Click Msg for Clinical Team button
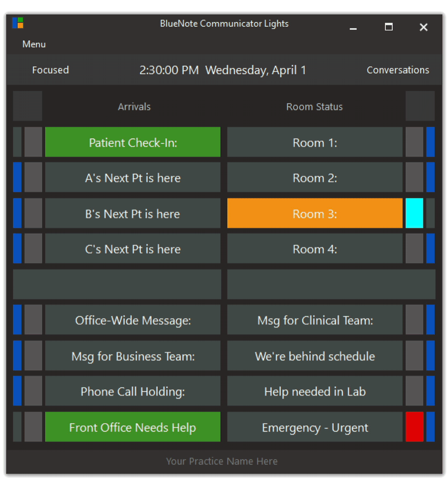The image size is (448, 486). 315,320
